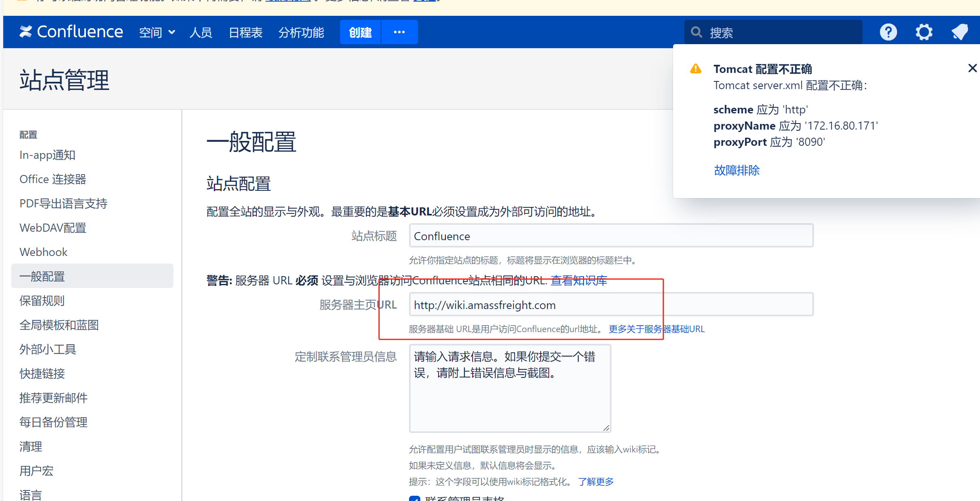Select Office 连接器 in the sidebar

[x=53, y=179]
